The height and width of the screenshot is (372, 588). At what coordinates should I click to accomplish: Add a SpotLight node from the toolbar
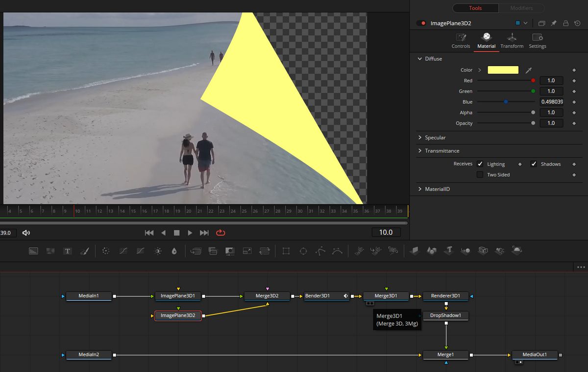[500, 251]
